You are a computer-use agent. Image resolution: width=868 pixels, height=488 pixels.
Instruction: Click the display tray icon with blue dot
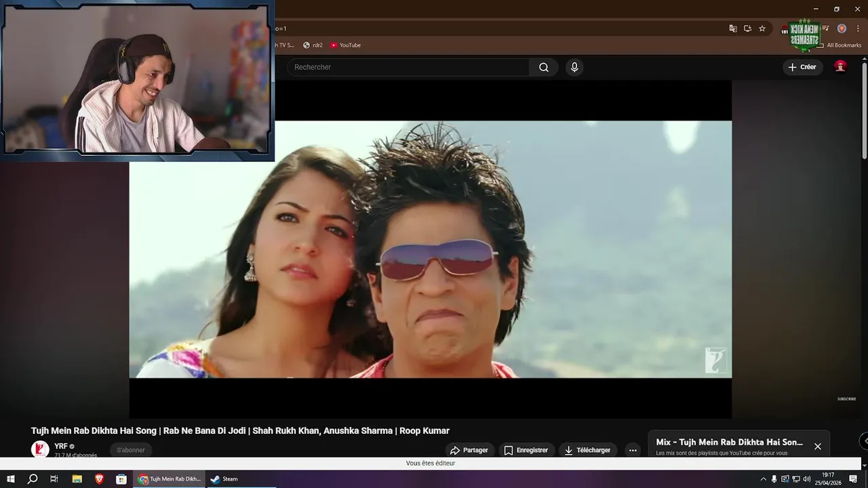[x=785, y=479]
